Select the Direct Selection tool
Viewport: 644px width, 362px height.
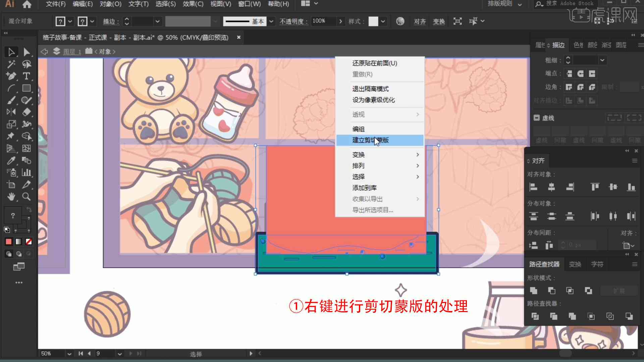(26, 52)
